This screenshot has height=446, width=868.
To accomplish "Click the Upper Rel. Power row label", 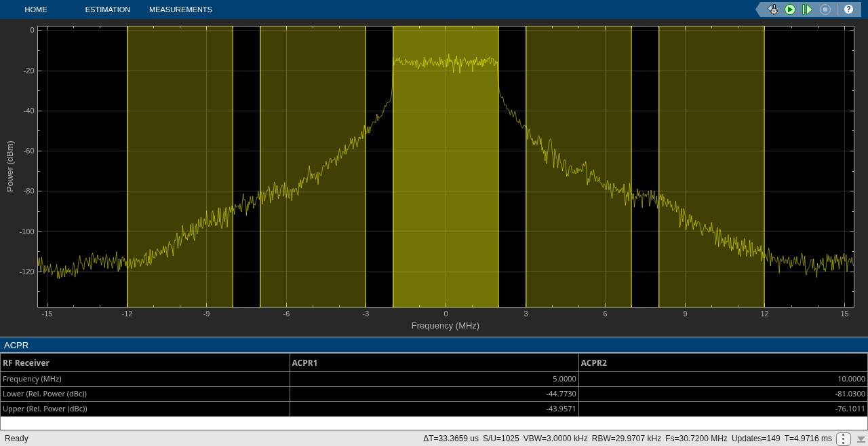I will click(45, 409).
